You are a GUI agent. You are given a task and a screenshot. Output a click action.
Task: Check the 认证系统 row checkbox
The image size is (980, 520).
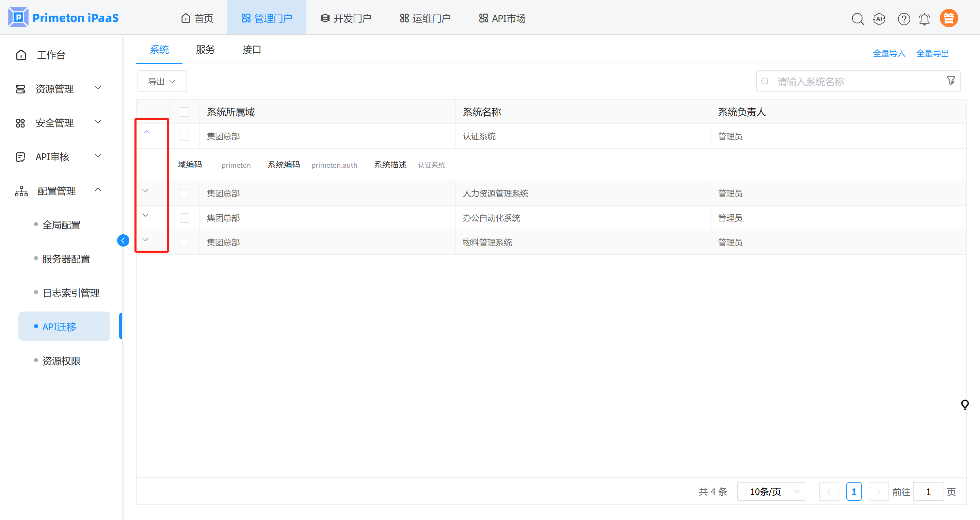(184, 136)
